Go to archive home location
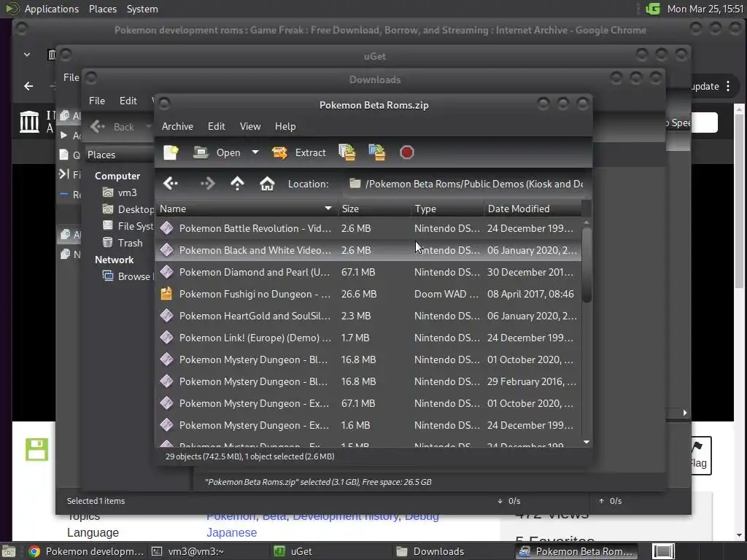The width and height of the screenshot is (747, 560). 267,183
